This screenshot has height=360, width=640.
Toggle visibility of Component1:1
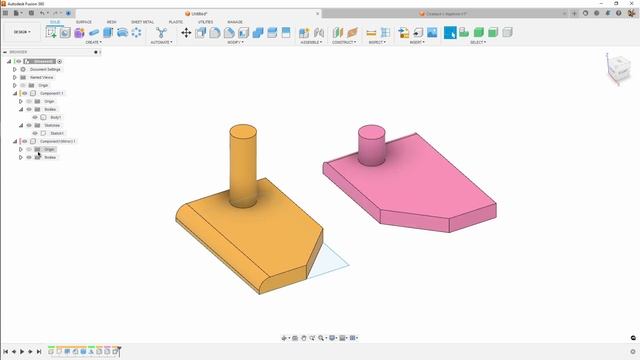tap(25, 93)
